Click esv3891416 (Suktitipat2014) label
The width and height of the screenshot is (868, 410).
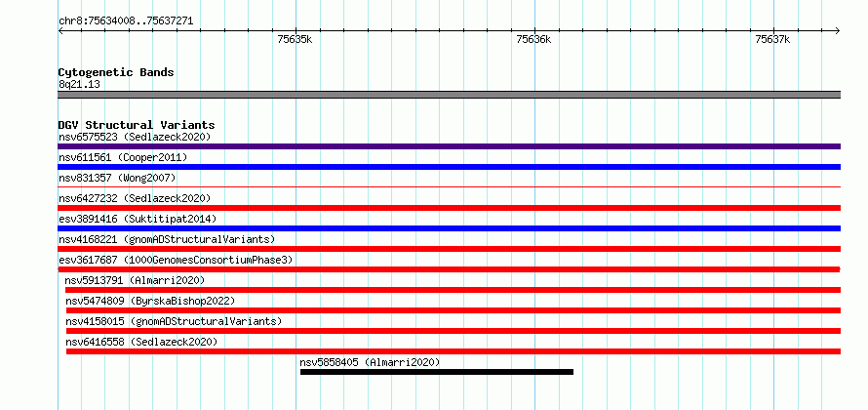coord(138,219)
